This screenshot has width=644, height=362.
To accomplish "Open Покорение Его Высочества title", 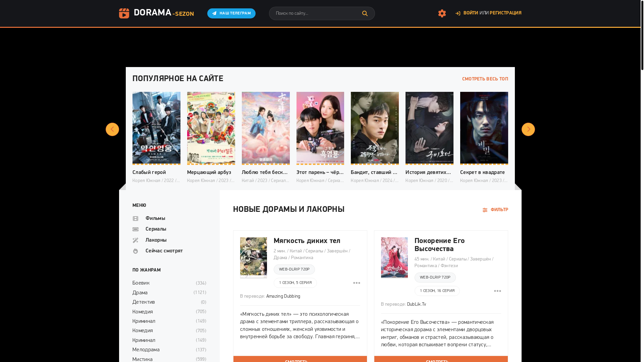I will [439, 245].
